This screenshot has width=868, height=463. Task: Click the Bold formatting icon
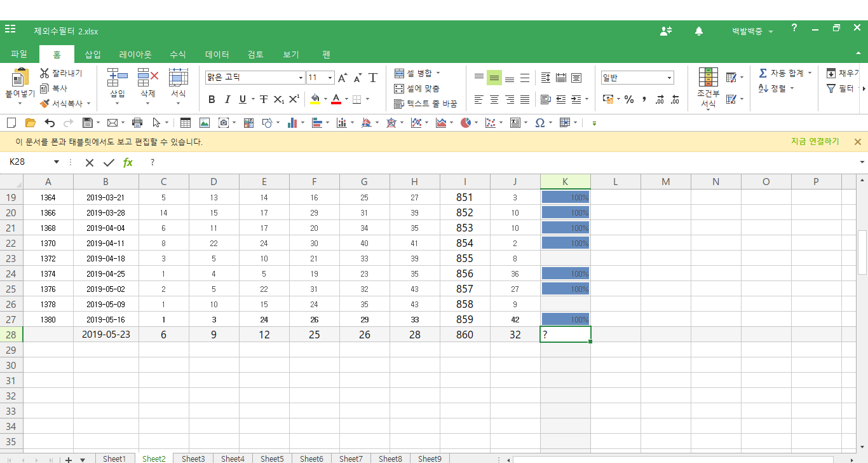[x=212, y=100]
